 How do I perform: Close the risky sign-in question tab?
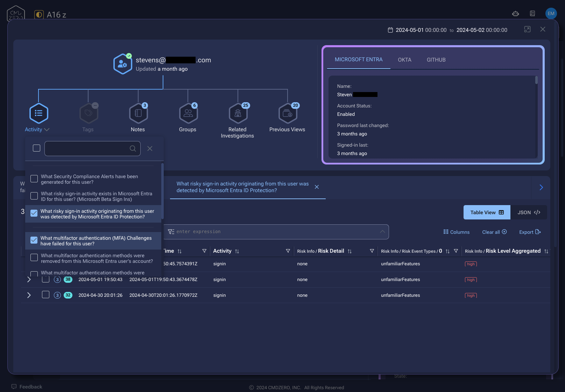tap(317, 187)
